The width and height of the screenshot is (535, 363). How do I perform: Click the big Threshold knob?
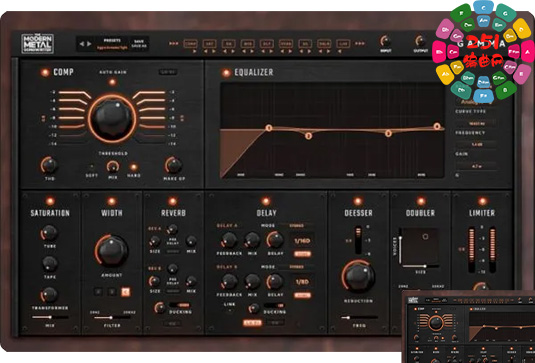(112, 118)
